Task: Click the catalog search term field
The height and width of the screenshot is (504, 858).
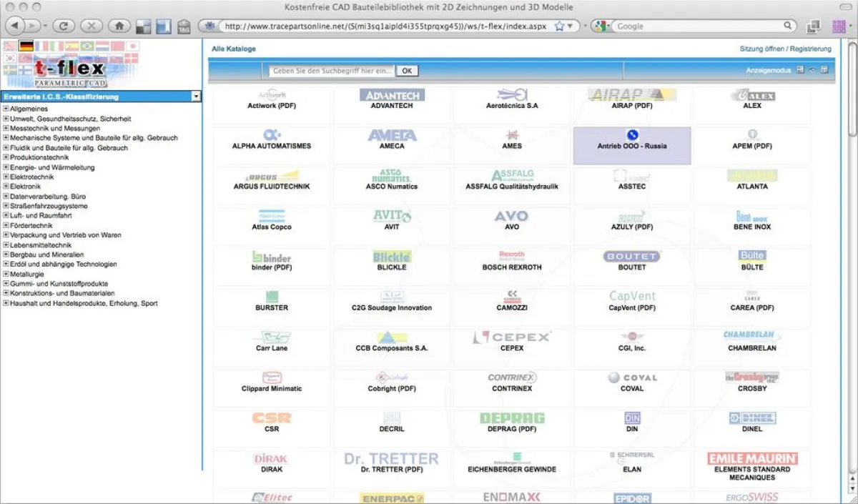Action: point(332,71)
